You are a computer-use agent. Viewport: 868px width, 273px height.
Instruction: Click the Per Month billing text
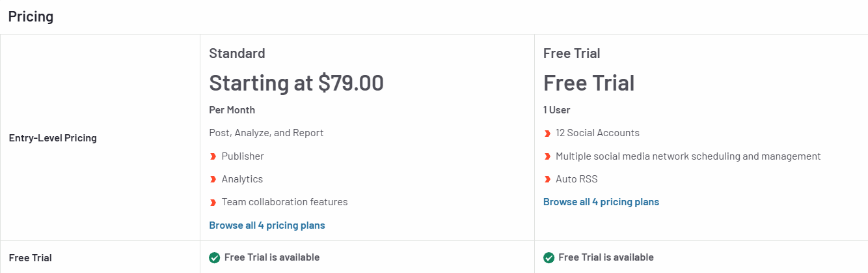pyautogui.click(x=232, y=110)
